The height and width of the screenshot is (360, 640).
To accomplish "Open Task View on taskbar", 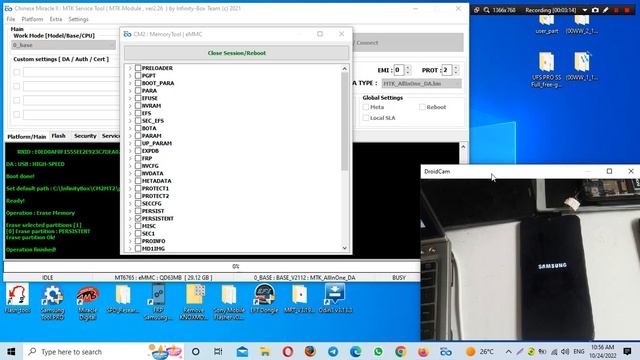I will pos(218,351).
